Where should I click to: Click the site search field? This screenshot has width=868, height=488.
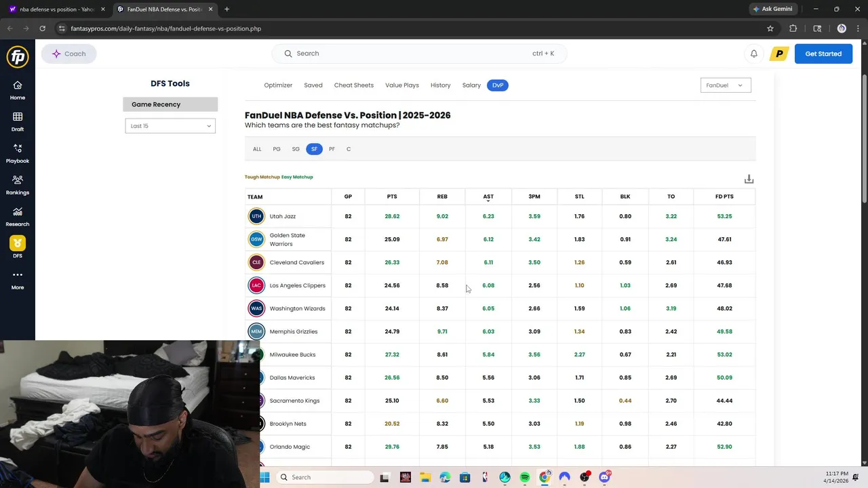click(419, 54)
